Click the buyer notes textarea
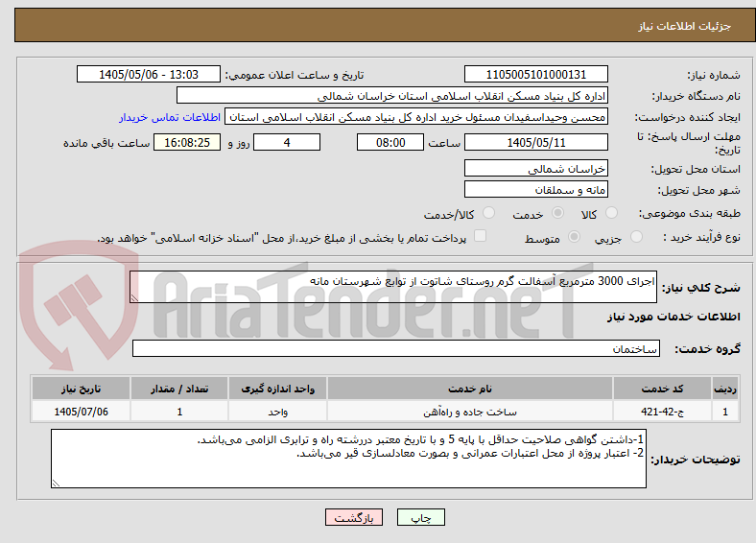The width and height of the screenshot is (756, 543). [348, 459]
